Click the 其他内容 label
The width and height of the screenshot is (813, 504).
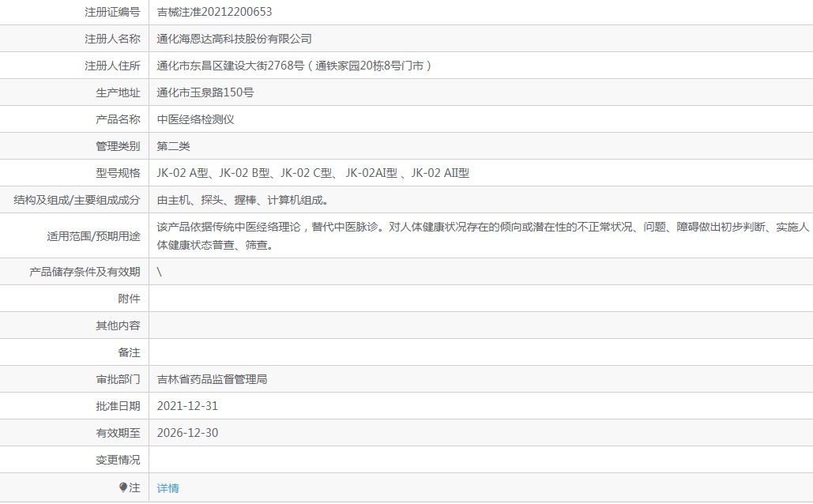pos(119,325)
